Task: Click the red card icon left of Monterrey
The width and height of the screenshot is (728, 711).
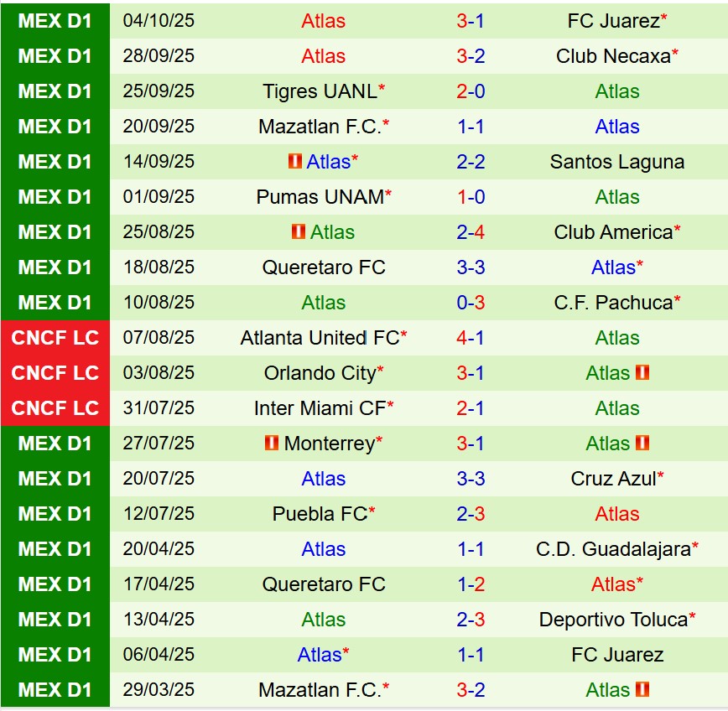Action: pyautogui.click(x=272, y=444)
